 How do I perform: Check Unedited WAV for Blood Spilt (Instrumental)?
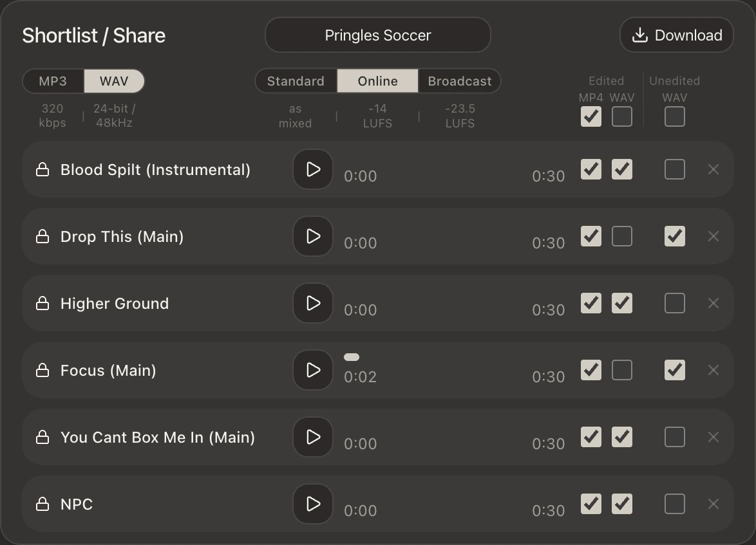coord(674,169)
